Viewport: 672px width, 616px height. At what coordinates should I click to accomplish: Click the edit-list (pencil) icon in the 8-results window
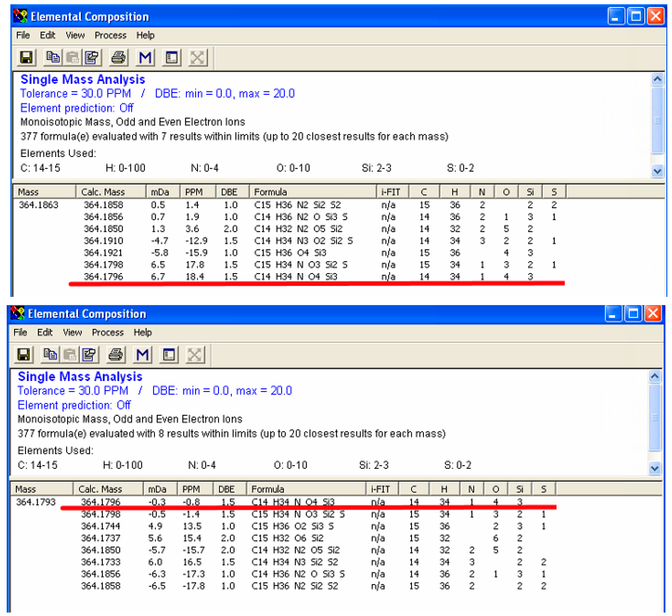[x=89, y=355]
